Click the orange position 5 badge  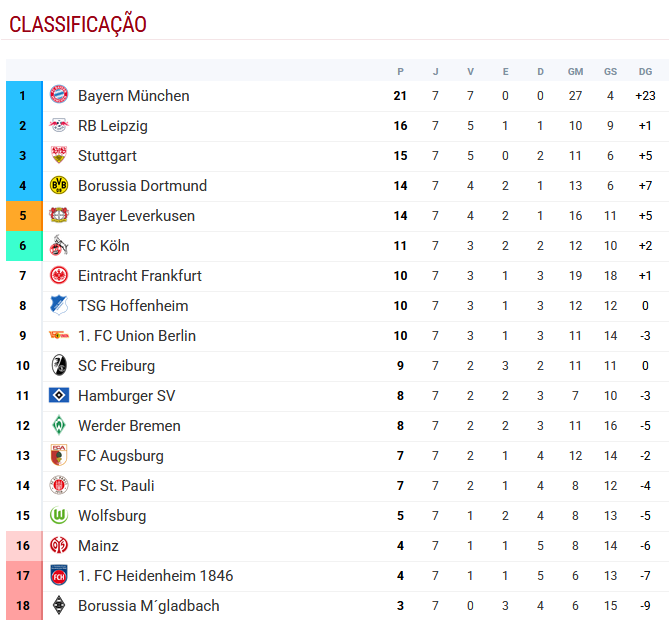23,216
